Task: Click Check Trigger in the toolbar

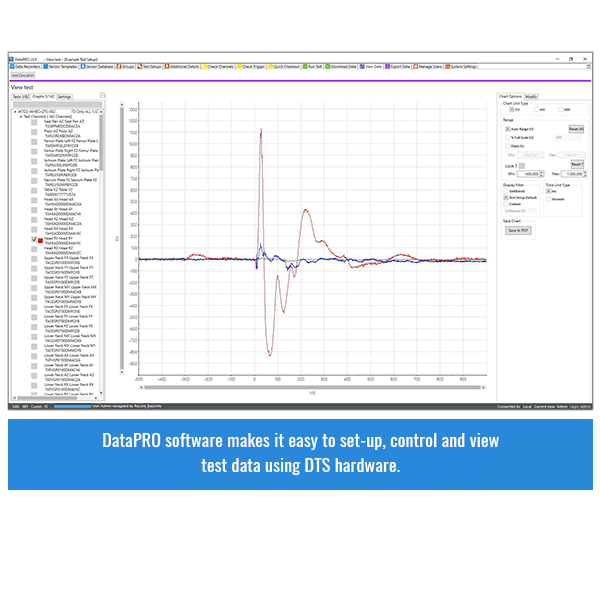Action: [251, 67]
